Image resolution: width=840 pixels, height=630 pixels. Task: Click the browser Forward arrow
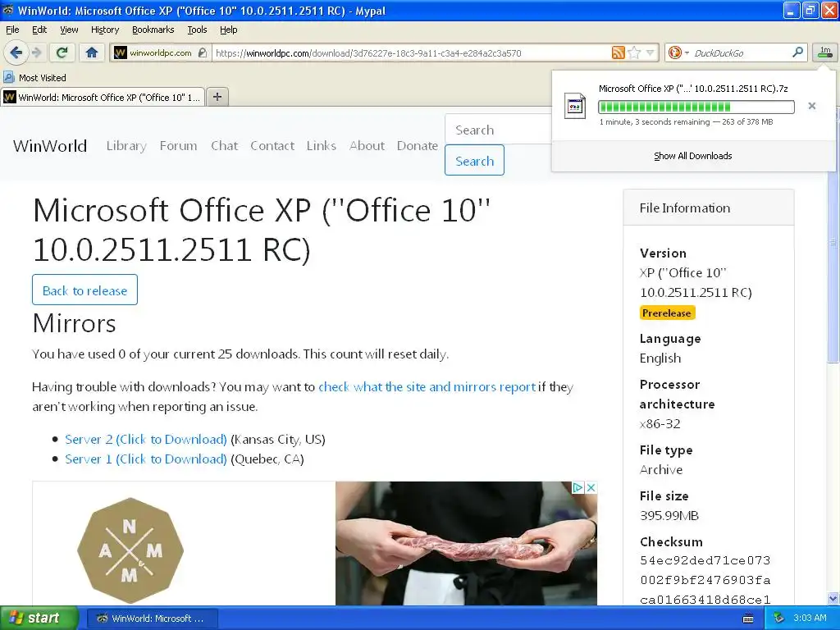(36, 52)
